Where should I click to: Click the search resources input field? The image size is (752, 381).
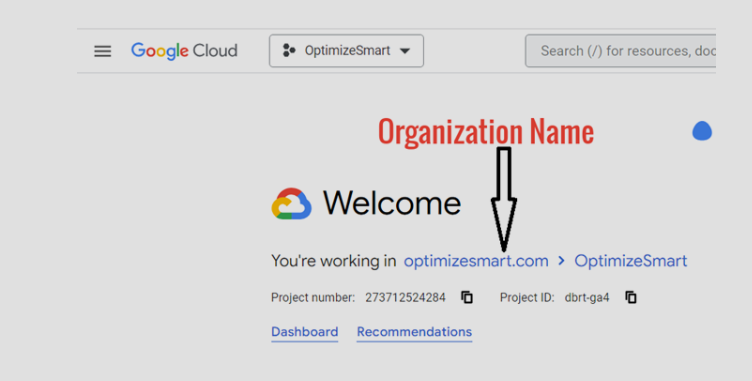(x=621, y=51)
